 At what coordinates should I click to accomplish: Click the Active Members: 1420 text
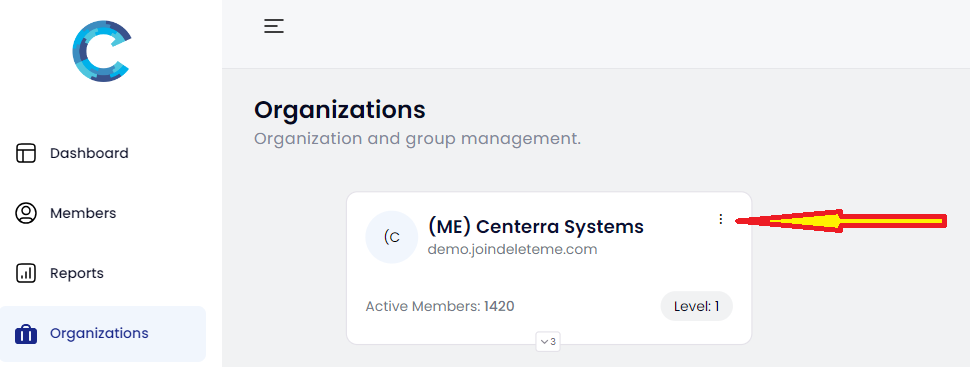440,306
